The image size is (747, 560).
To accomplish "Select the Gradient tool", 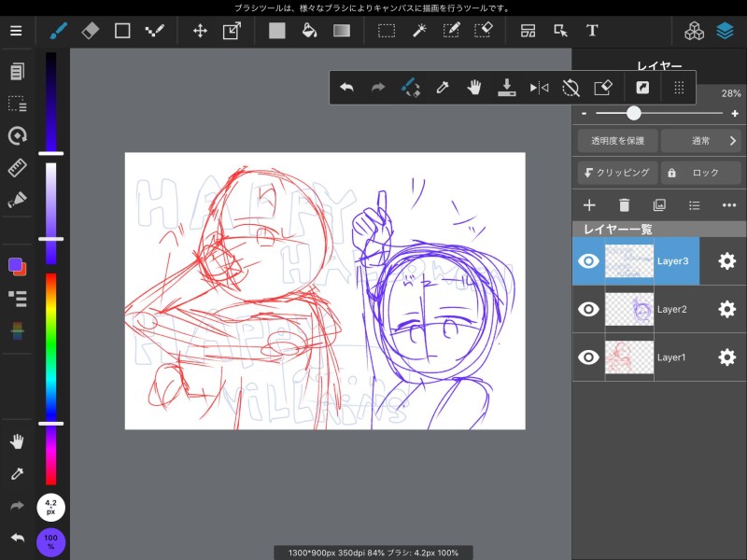I will click(x=342, y=31).
